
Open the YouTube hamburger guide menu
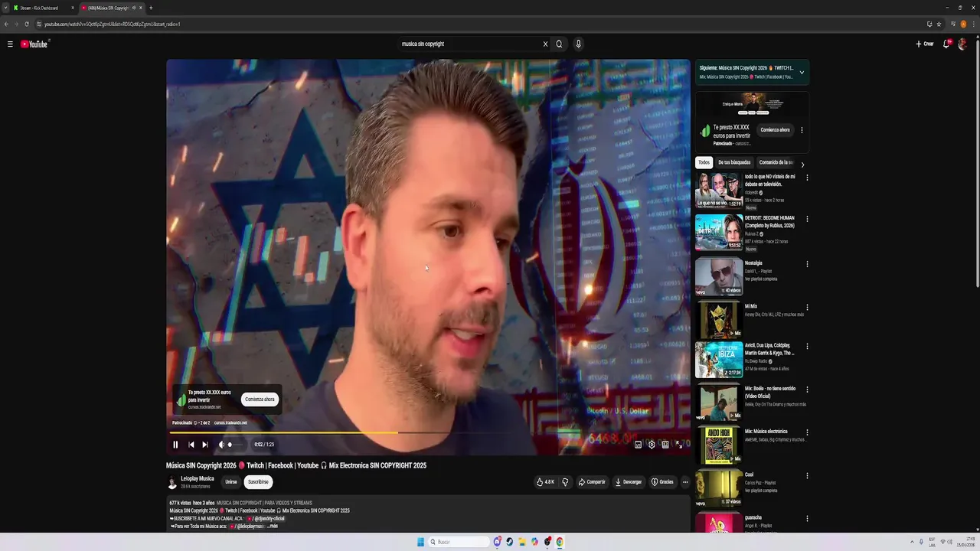[10, 44]
